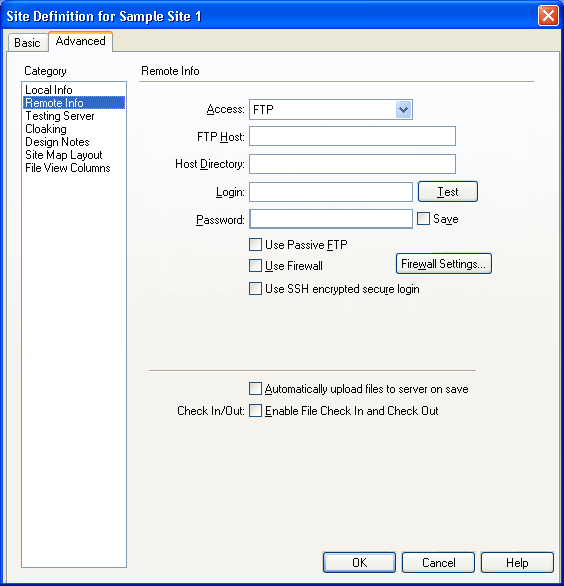Switch to the Basic tab

click(x=27, y=43)
